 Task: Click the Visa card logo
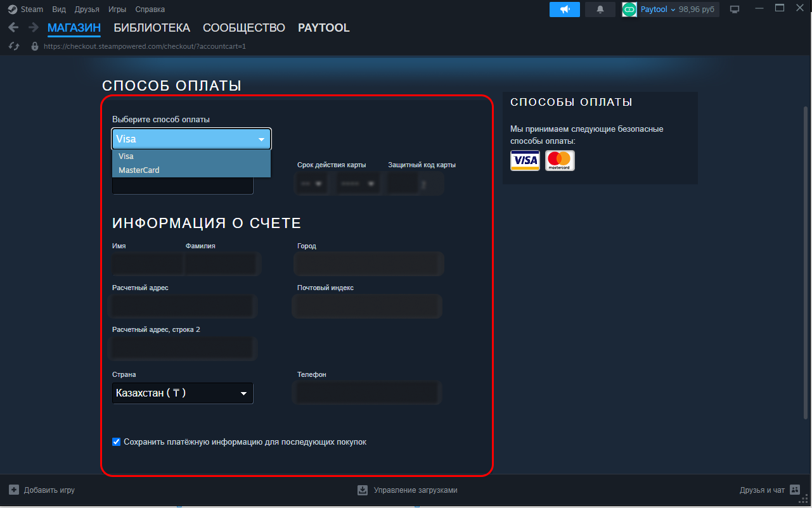pos(525,161)
